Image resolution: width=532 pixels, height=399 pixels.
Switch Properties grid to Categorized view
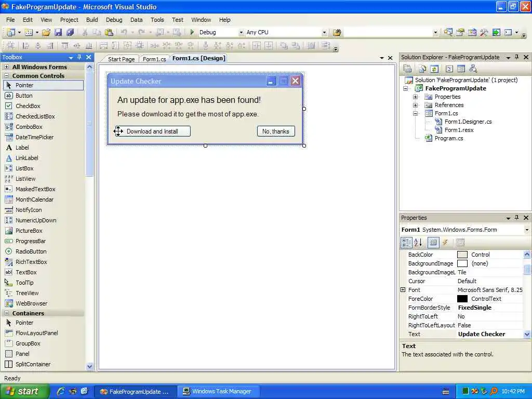pos(406,242)
